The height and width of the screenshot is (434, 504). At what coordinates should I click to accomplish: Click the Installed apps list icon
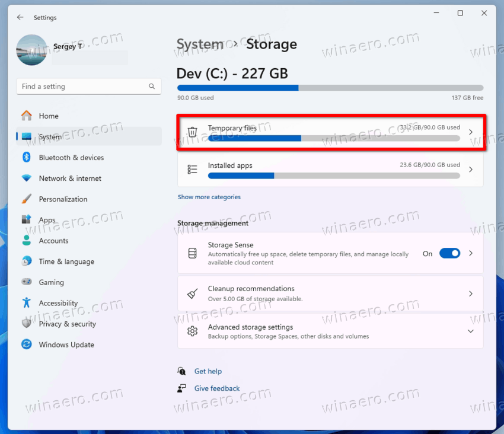click(x=193, y=170)
